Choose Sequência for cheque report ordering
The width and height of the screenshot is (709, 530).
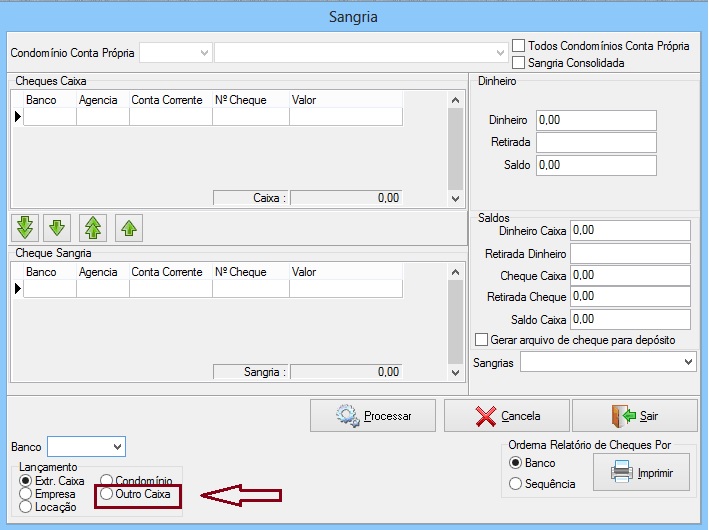(516, 484)
